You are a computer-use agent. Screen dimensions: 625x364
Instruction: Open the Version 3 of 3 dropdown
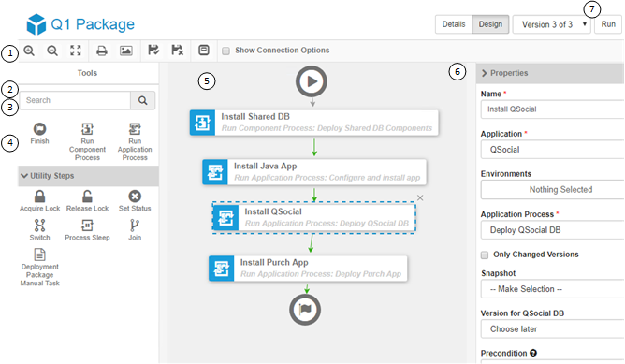(x=551, y=24)
